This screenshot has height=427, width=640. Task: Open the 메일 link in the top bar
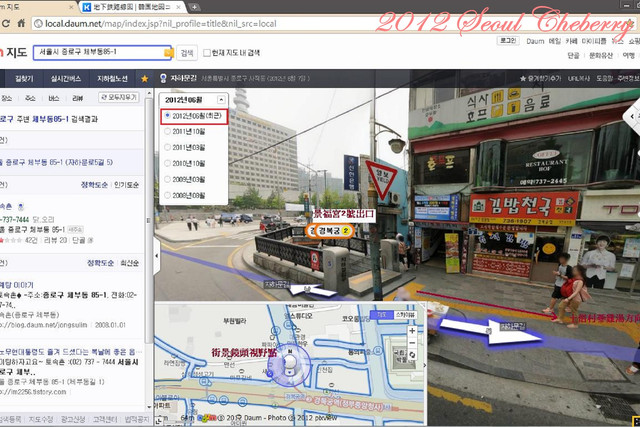coord(554,41)
